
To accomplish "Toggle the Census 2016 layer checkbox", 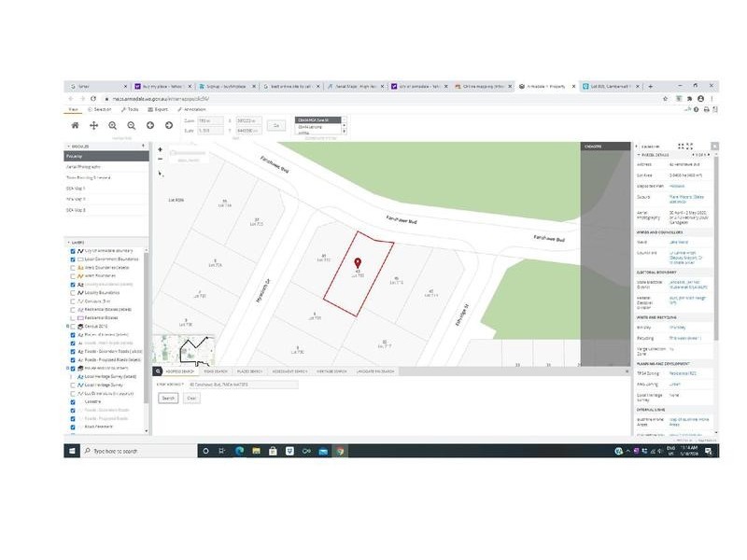I will 73,327.
